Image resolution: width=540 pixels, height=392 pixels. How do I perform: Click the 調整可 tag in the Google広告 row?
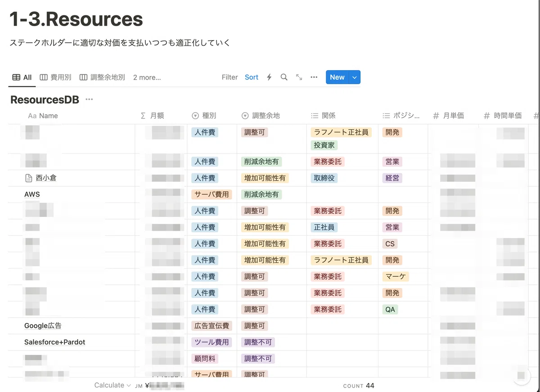[254, 326]
